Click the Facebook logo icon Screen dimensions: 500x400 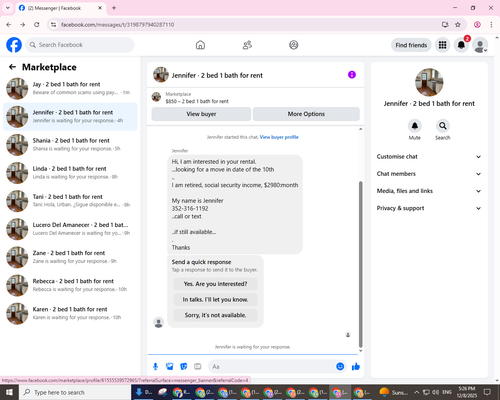pyautogui.click(x=14, y=45)
